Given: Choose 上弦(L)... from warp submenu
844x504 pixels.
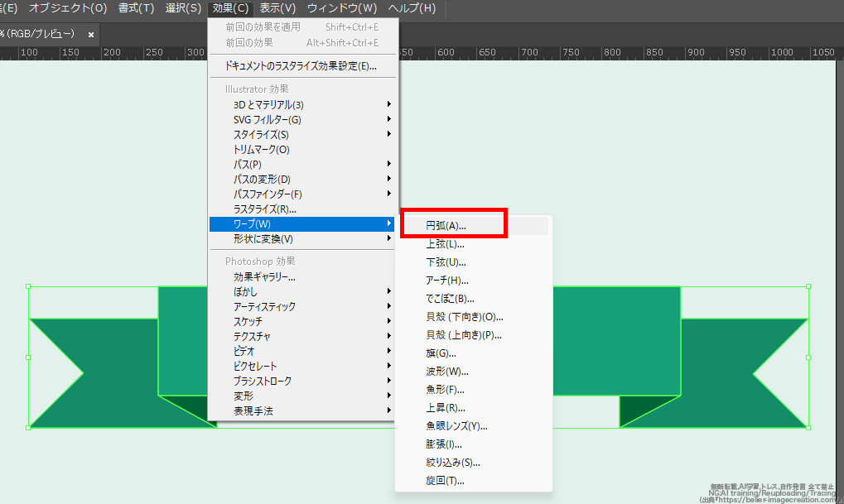Looking at the screenshot, I should coord(445,244).
